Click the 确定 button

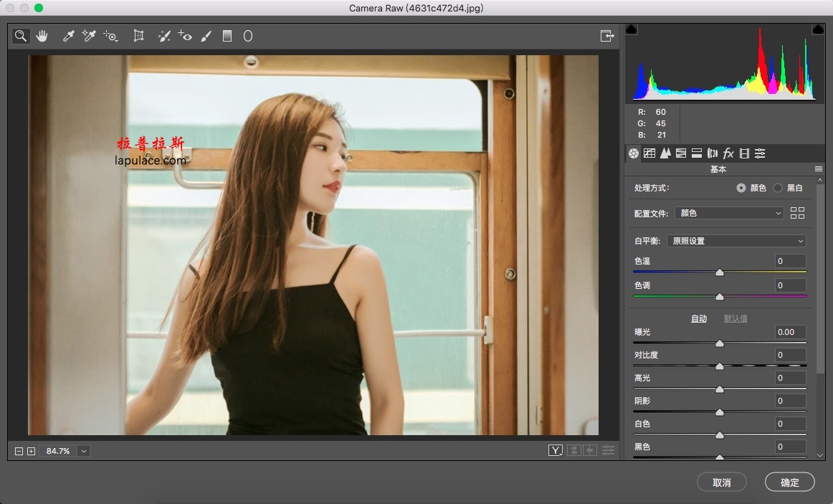point(789,482)
